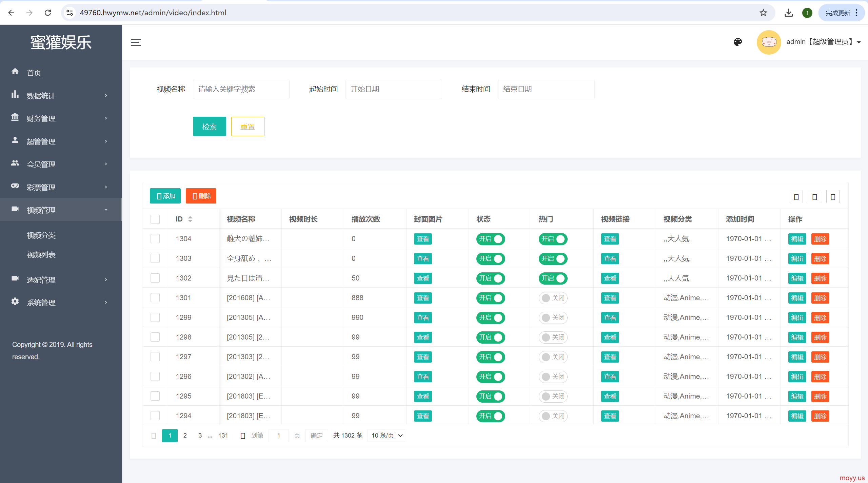868x483 pixels.
Task: Click the pagination jump page number field
Action: pos(279,436)
